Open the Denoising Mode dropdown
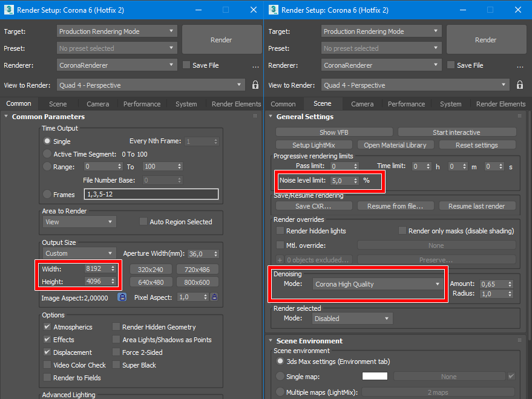This screenshot has height=399, width=532. pos(378,284)
